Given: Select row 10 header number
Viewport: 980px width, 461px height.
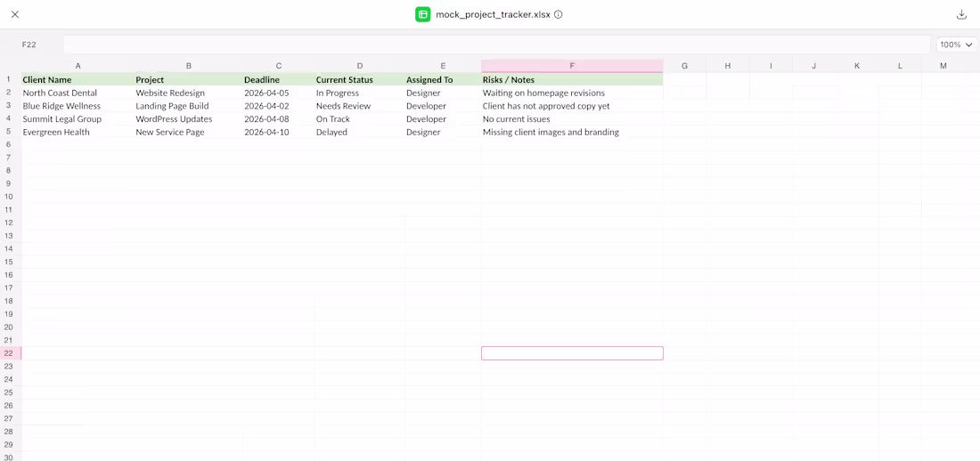Looking at the screenshot, I should [10, 197].
